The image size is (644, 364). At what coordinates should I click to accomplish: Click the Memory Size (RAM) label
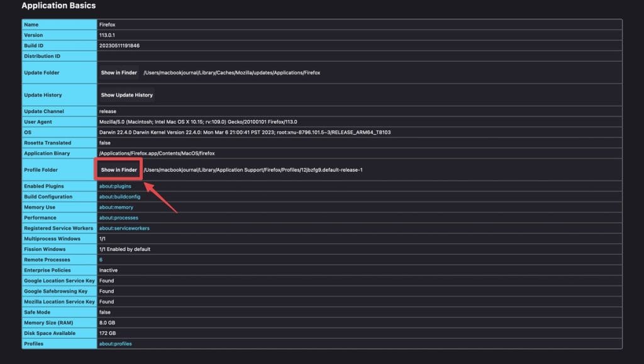pos(48,323)
